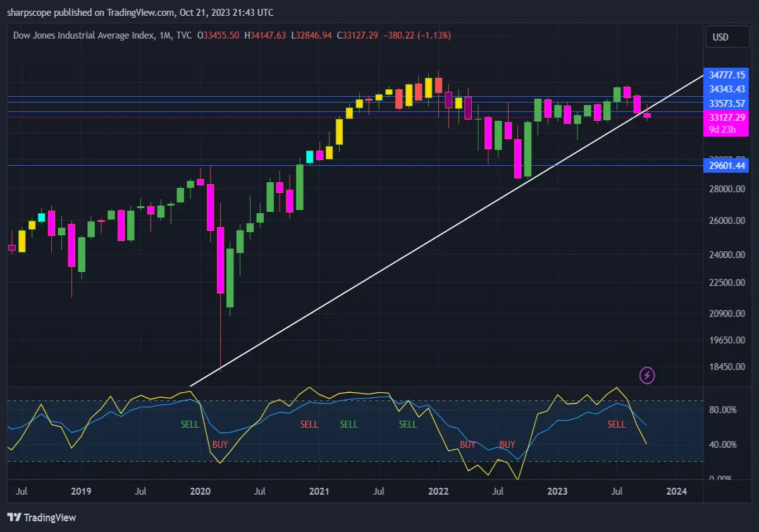Click the red SELL signal near mid-2023
759x532 pixels.
click(x=617, y=424)
